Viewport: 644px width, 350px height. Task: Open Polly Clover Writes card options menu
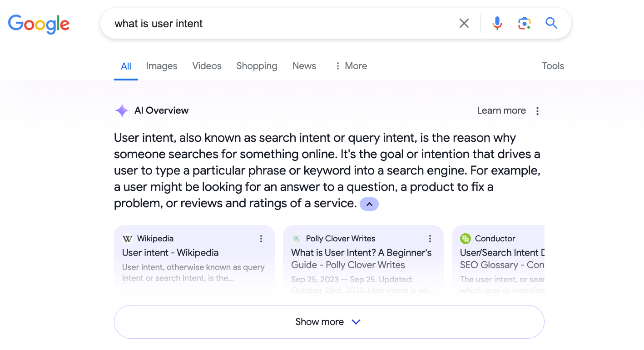[430, 239]
